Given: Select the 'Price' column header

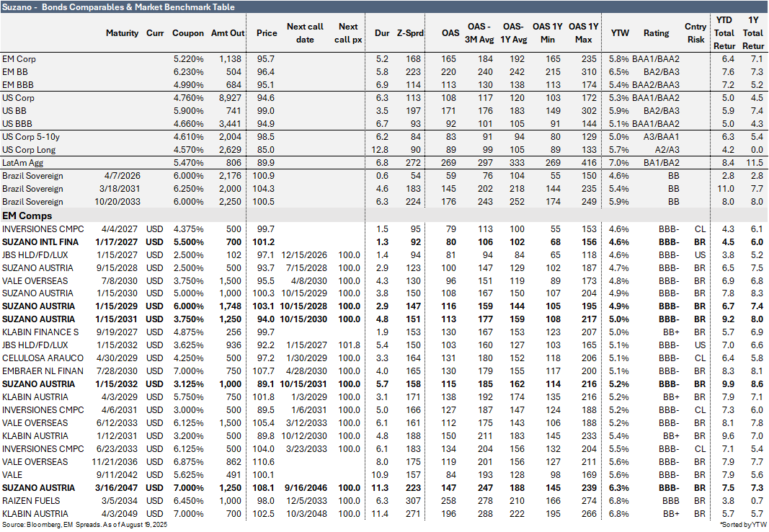Looking at the screenshot, I should click(267, 33).
